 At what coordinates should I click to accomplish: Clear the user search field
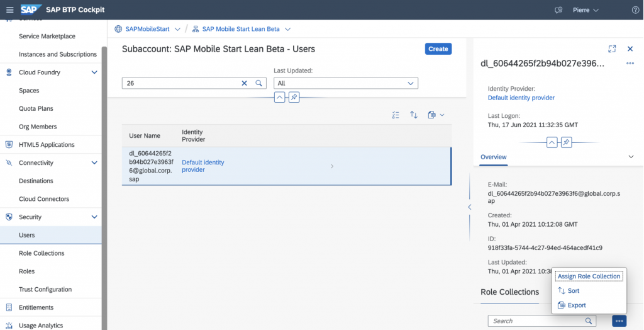click(x=244, y=83)
